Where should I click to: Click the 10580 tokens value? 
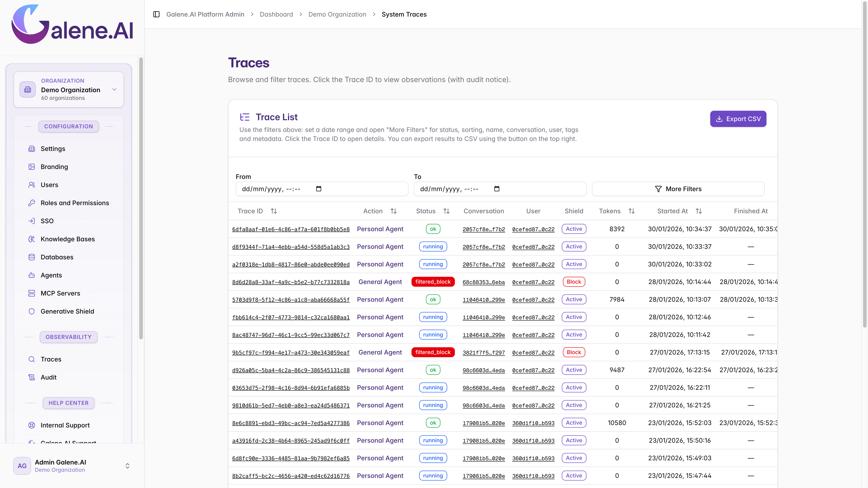click(617, 423)
